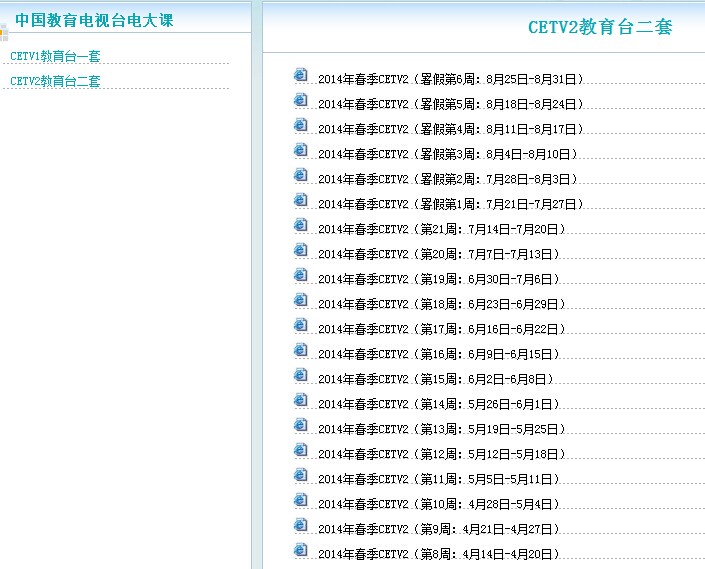The image size is (705, 569).
Task: Click document icon beside 第21周 entry
Action: click(x=300, y=226)
